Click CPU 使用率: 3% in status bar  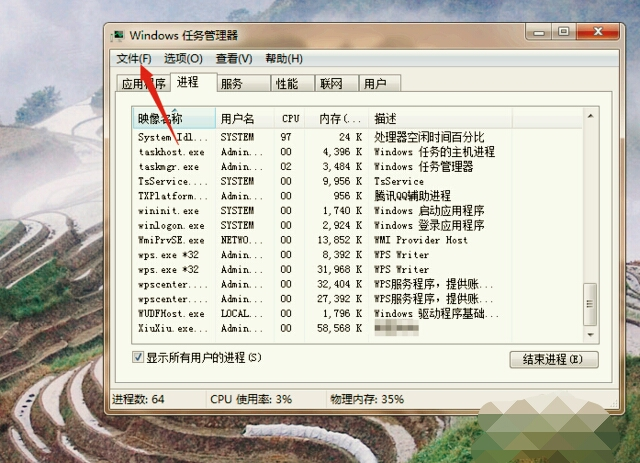click(x=251, y=399)
